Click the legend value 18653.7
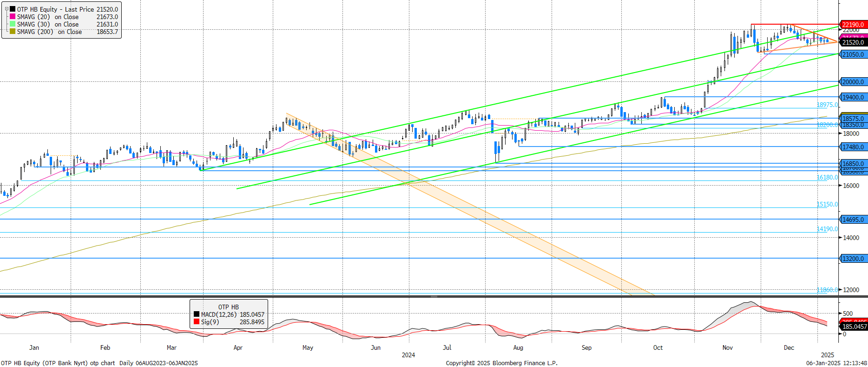This screenshot has width=868, height=367. pyautogui.click(x=107, y=32)
